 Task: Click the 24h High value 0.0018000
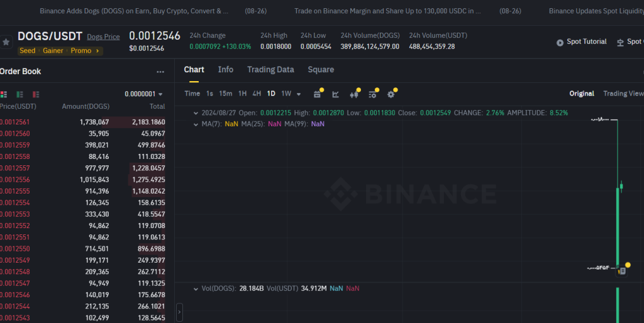[x=275, y=47]
